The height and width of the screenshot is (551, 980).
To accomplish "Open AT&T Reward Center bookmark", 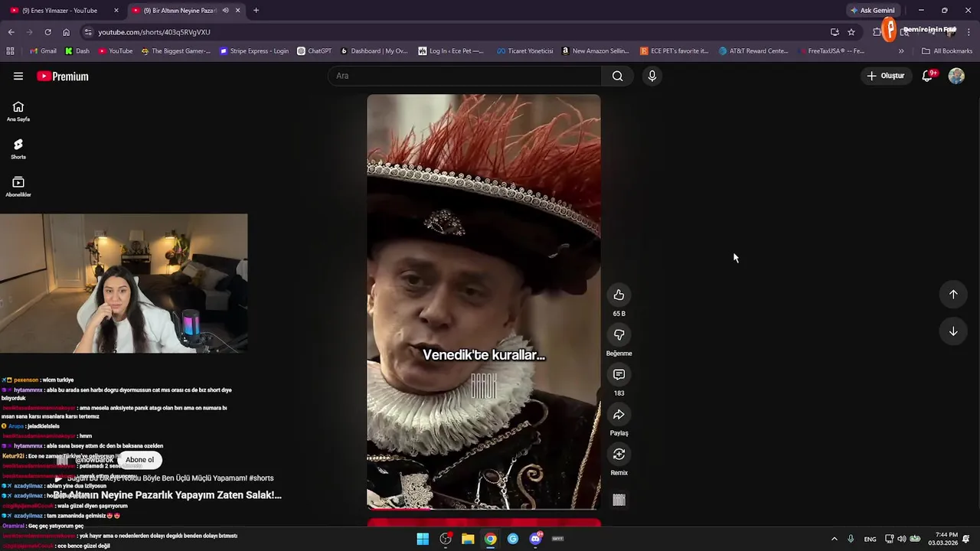I will tap(753, 51).
